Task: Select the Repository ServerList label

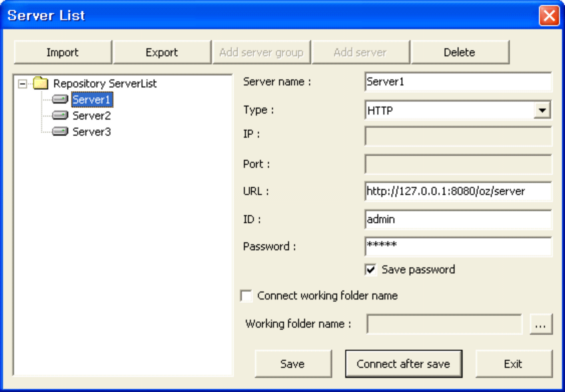Action: [105, 84]
